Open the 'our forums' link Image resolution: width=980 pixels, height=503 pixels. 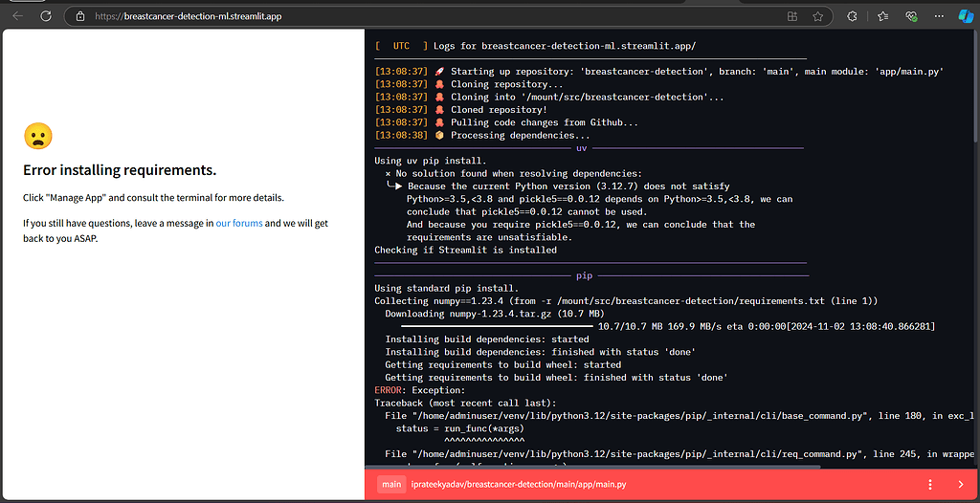(x=239, y=223)
